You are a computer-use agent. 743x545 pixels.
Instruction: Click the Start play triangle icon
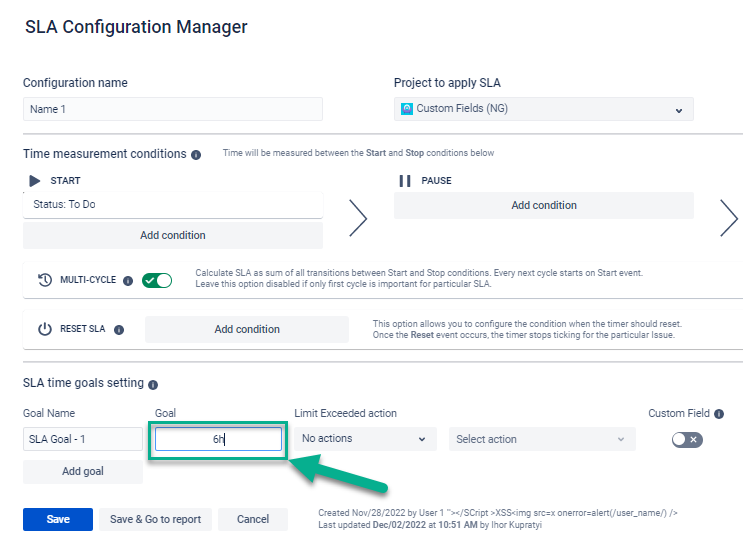pyautogui.click(x=34, y=181)
